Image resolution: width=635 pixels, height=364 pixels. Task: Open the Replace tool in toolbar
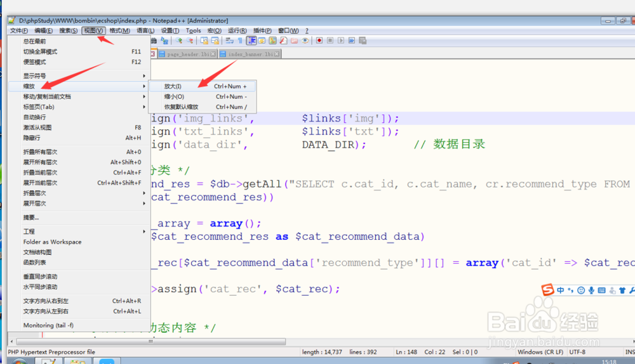click(164, 41)
